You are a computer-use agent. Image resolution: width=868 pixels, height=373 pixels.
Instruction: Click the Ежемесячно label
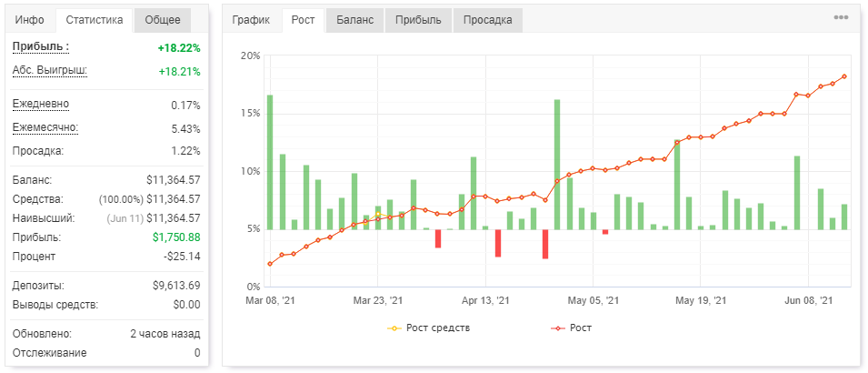(x=45, y=127)
